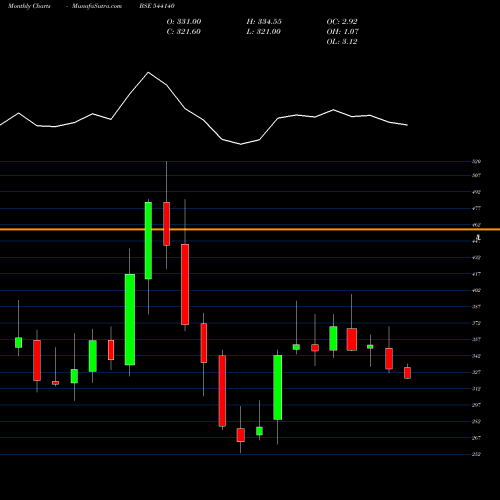Screen dimensions: 500x500
Task: Click the 432 price axis label
Action: click(x=476, y=257)
